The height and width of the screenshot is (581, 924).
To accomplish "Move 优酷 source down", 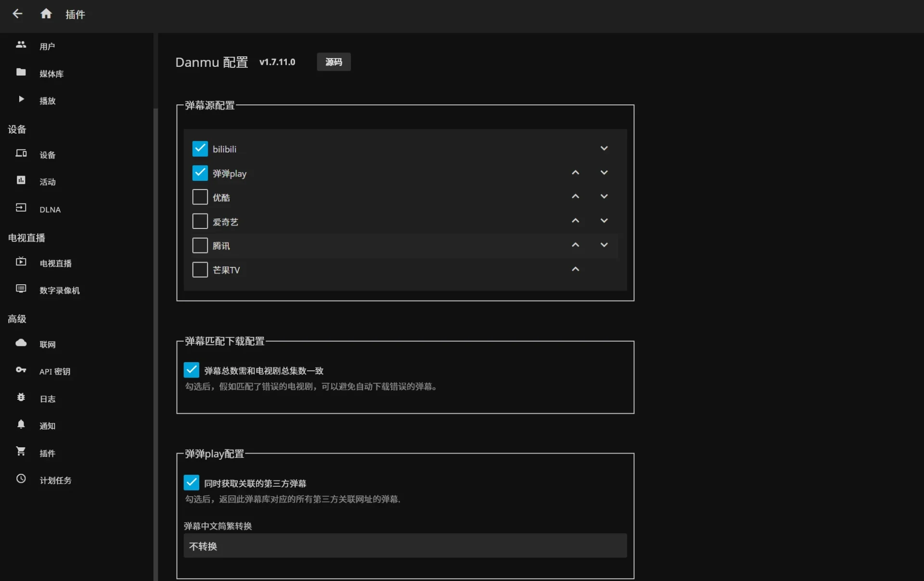I will click(x=604, y=197).
